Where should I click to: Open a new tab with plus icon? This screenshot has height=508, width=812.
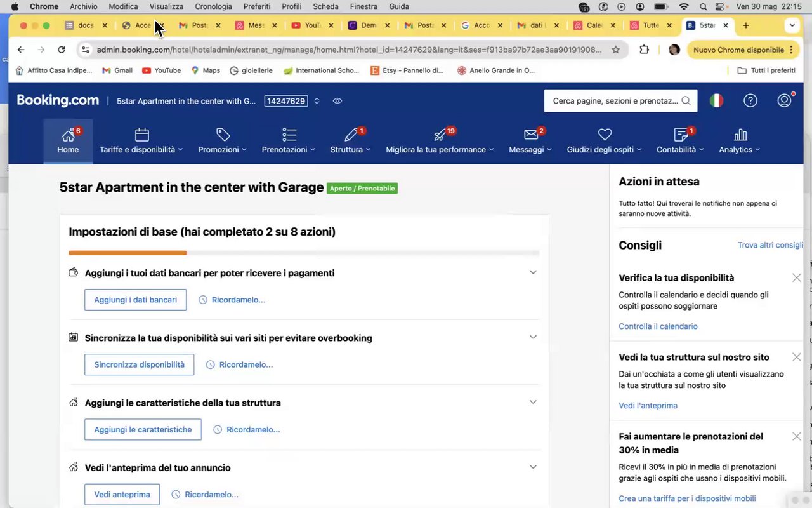pyautogui.click(x=745, y=25)
